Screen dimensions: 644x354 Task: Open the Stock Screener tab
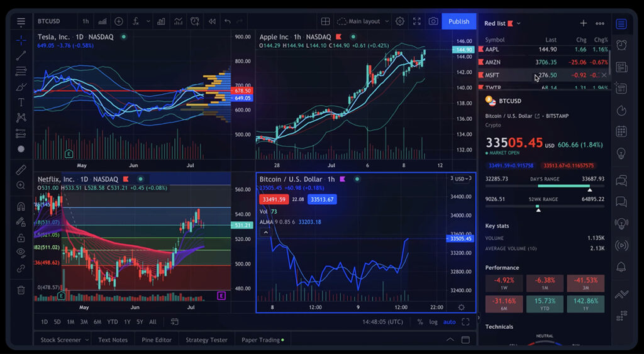click(64, 340)
